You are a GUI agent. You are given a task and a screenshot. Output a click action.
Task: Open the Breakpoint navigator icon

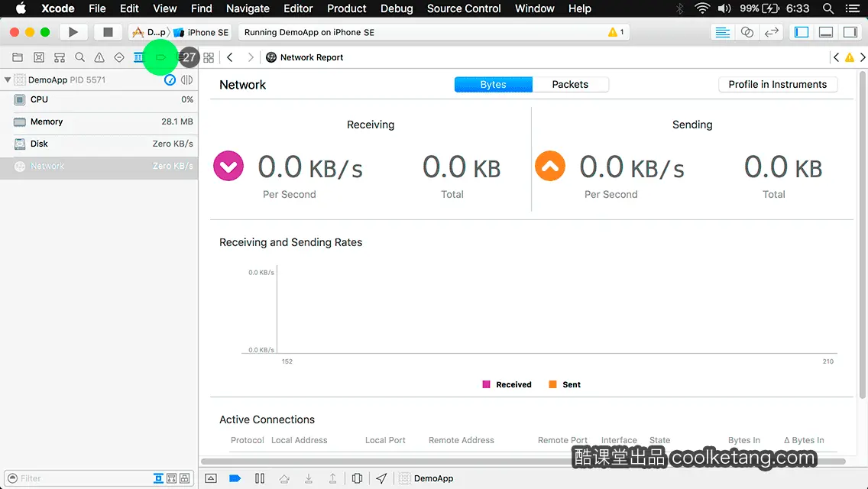pyautogui.click(x=160, y=57)
